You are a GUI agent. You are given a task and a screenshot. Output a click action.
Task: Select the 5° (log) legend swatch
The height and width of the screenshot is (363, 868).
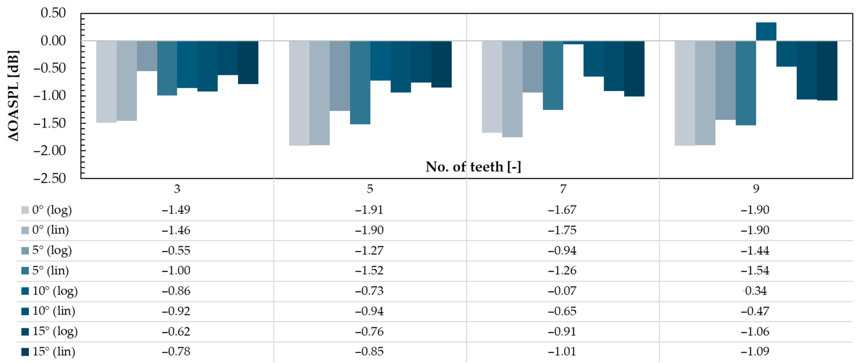click(x=25, y=251)
